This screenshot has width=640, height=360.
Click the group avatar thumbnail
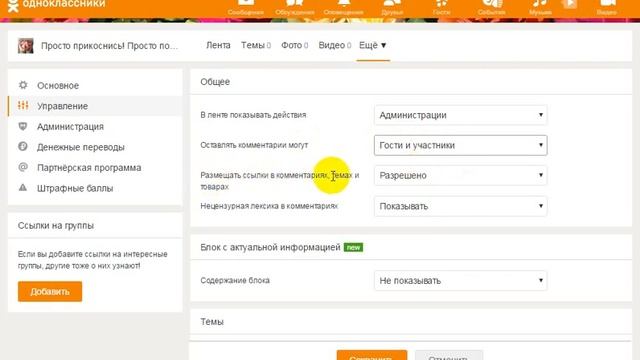(x=25, y=46)
